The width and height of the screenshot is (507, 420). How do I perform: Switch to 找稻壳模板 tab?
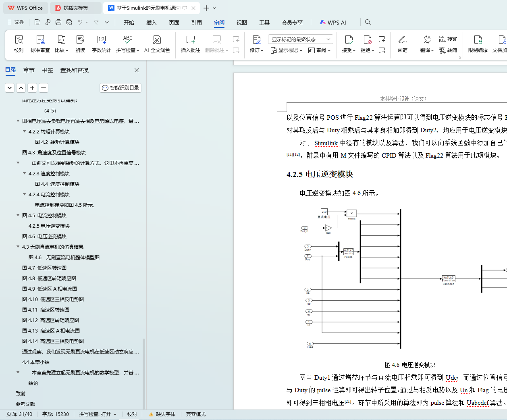[x=75, y=8]
